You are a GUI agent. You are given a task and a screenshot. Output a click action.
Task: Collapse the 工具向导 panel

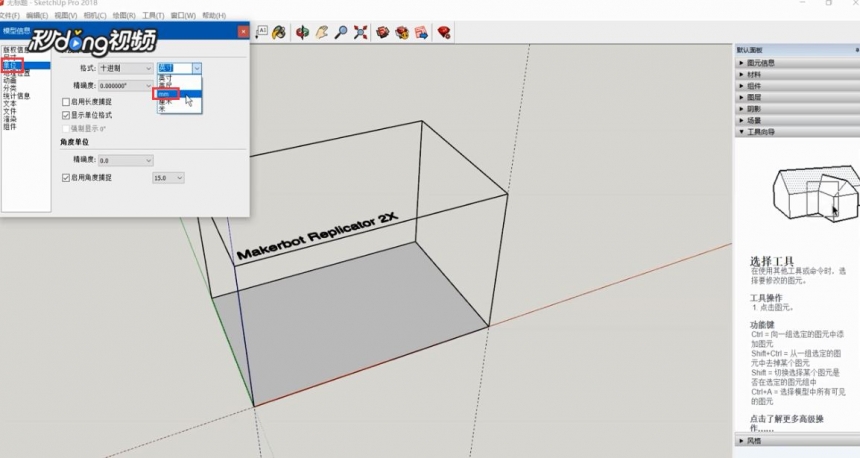(x=797, y=132)
